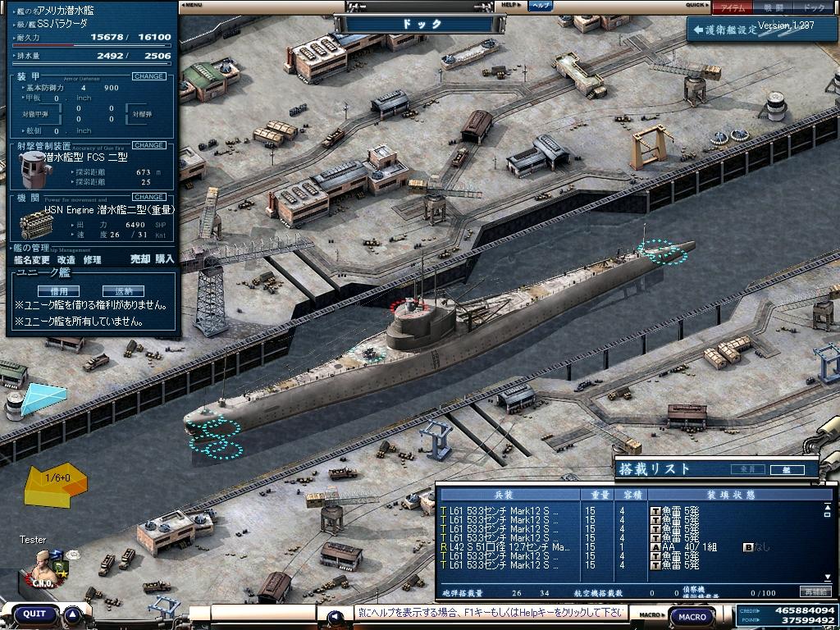The height and width of the screenshot is (630, 840).
Task: Switch to the アイテム quick tab
Action: tap(732, 7)
